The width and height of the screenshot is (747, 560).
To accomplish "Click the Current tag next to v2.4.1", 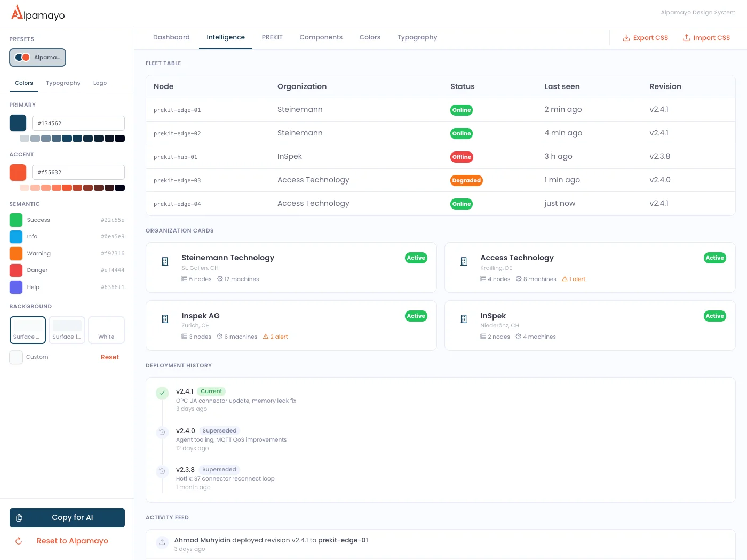I will pos(211,391).
